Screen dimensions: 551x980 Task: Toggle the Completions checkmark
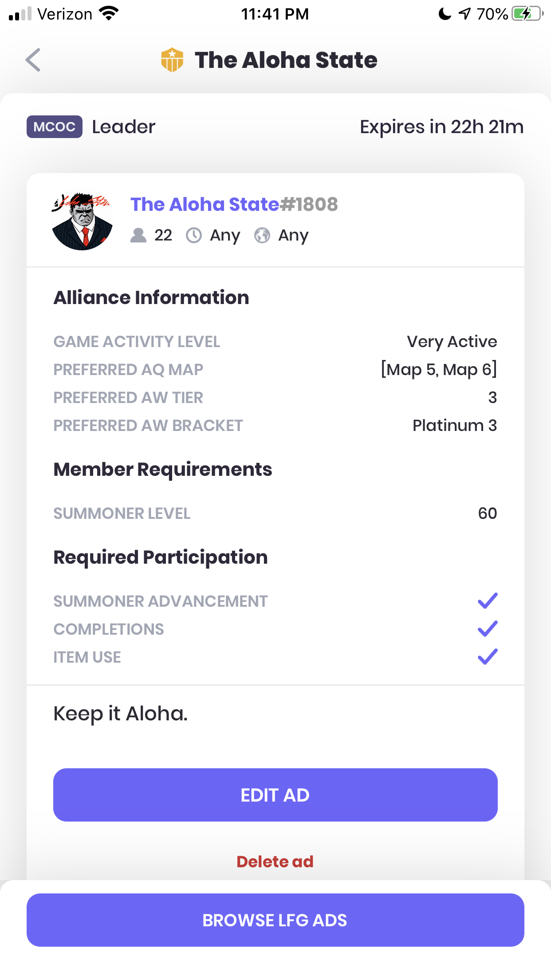point(488,629)
